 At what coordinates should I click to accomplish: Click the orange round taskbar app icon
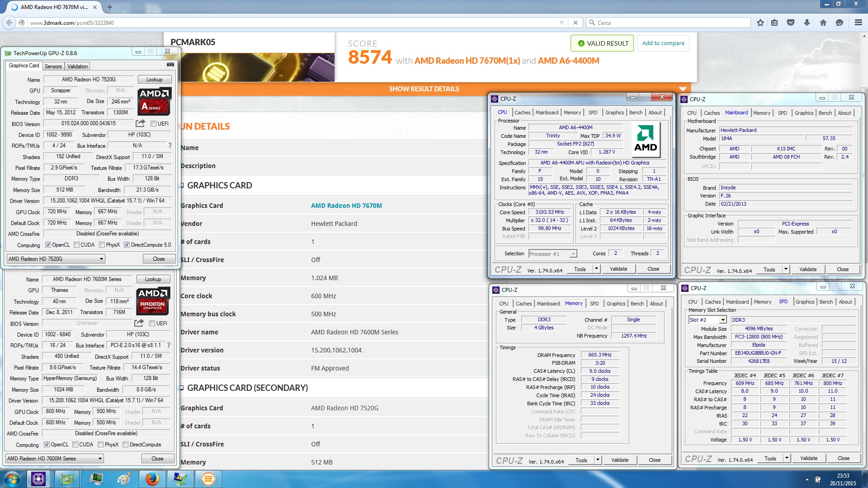[x=208, y=479]
